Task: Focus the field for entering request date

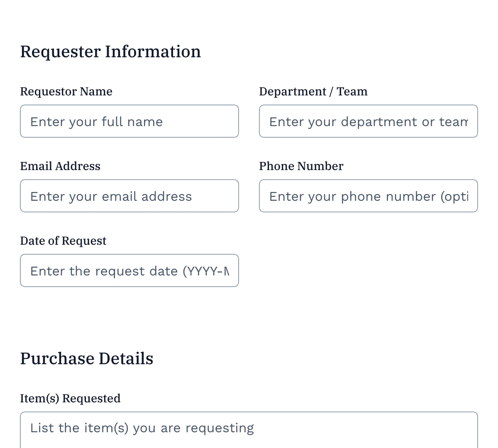Action: pyautogui.click(x=129, y=270)
